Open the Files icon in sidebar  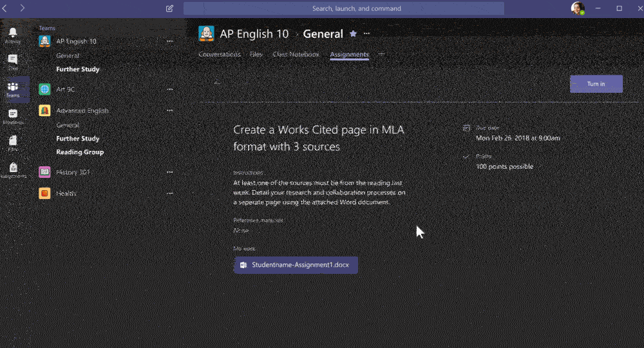pyautogui.click(x=13, y=142)
